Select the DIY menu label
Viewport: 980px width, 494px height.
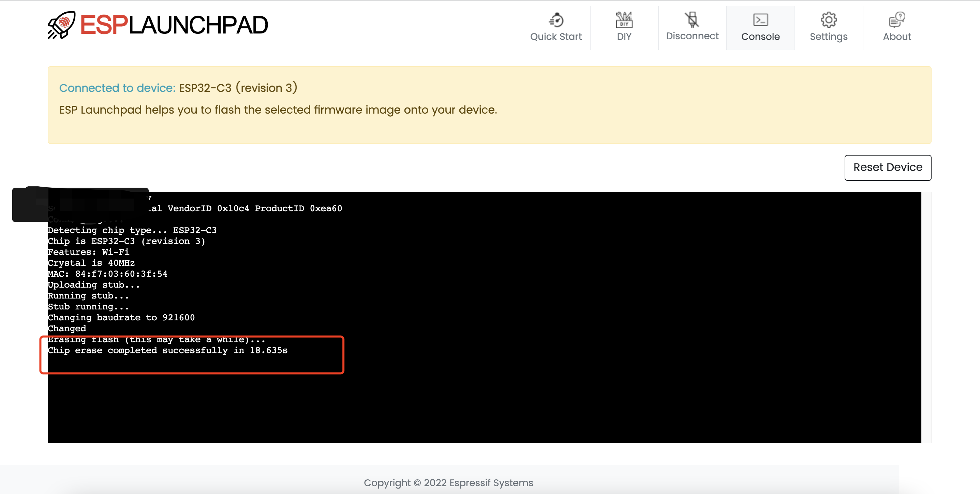pos(624,37)
